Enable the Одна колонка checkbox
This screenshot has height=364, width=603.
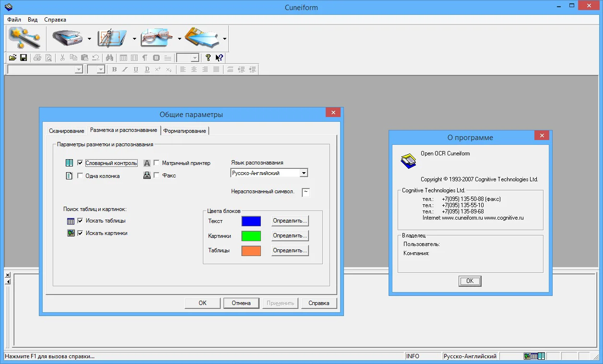[80, 176]
